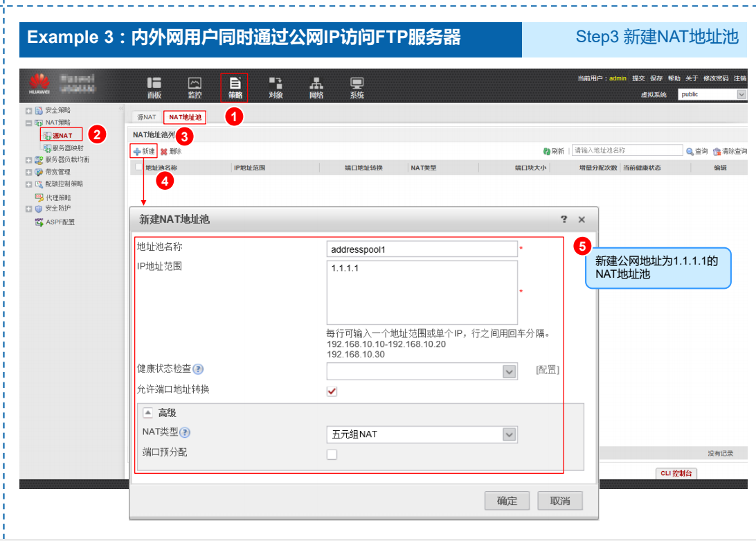Open the NAT类型 dropdown showing 五元组NAT
This screenshot has height=541, width=756.
(510, 435)
